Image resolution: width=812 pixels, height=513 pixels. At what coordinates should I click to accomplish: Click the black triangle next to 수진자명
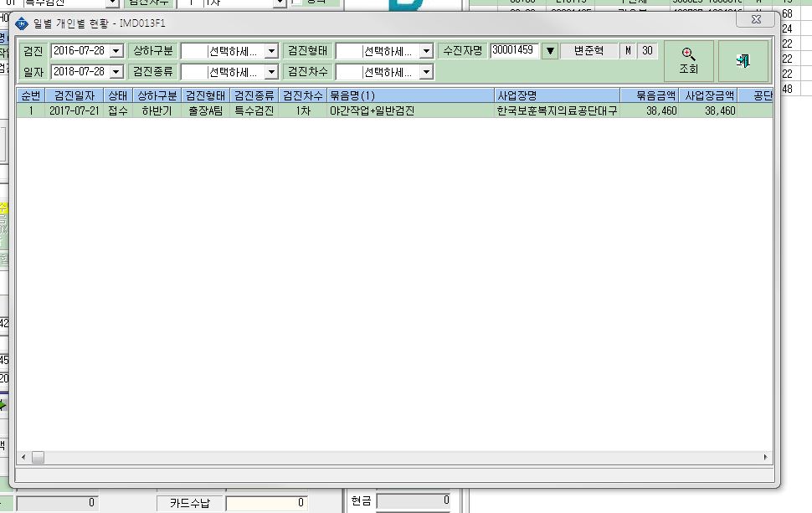550,51
